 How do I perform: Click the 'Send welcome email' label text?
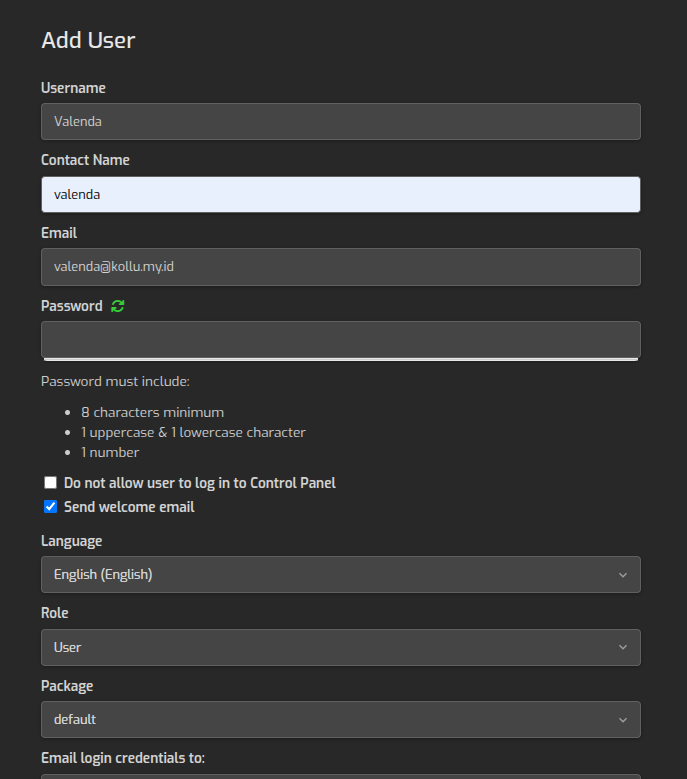click(x=129, y=507)
